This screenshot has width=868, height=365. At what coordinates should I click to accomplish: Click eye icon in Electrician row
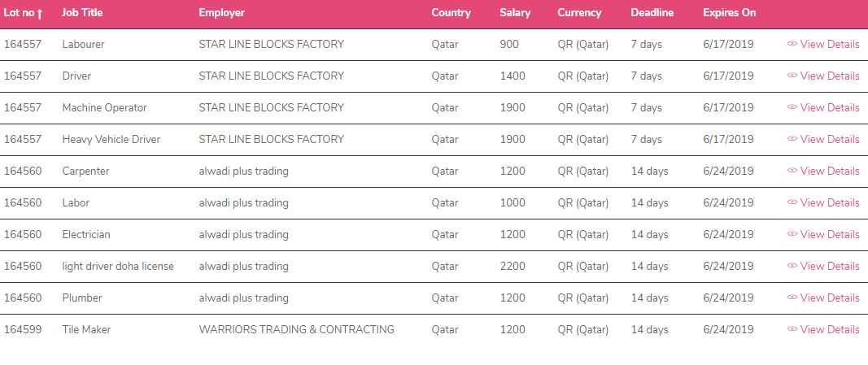pyautogui.click(x=792, y=235)
